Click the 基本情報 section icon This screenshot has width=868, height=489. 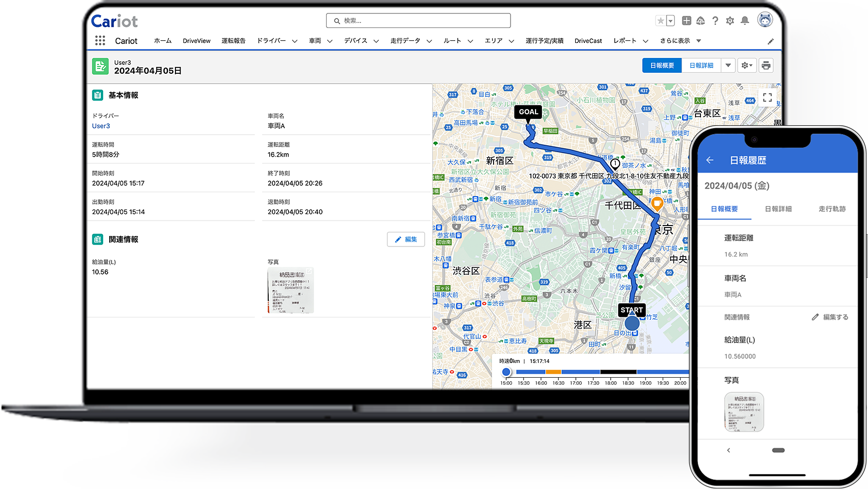pyautogui.click(x=98, y=95)
